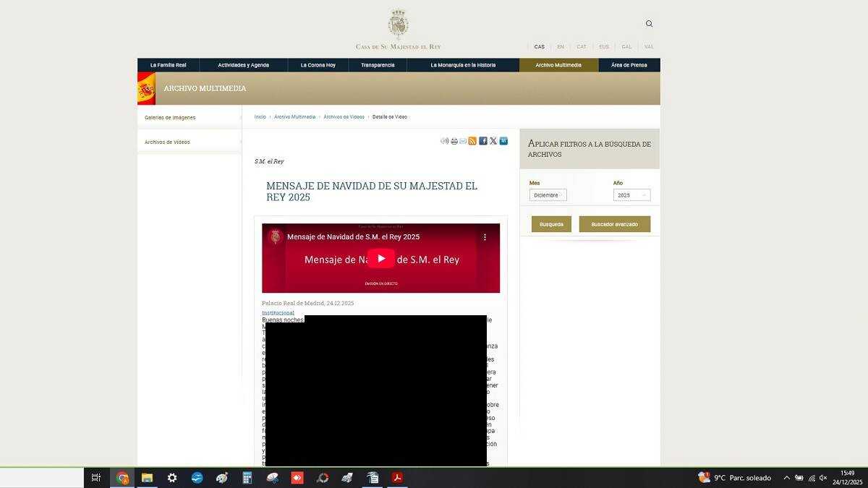This screenshot has height=488, width=868.
Task: Share the message on Facebook
Action: point(483,141)
